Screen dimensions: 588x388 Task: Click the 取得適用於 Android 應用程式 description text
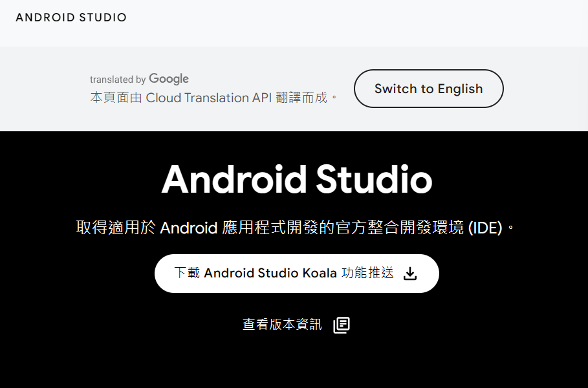[296, 228]
